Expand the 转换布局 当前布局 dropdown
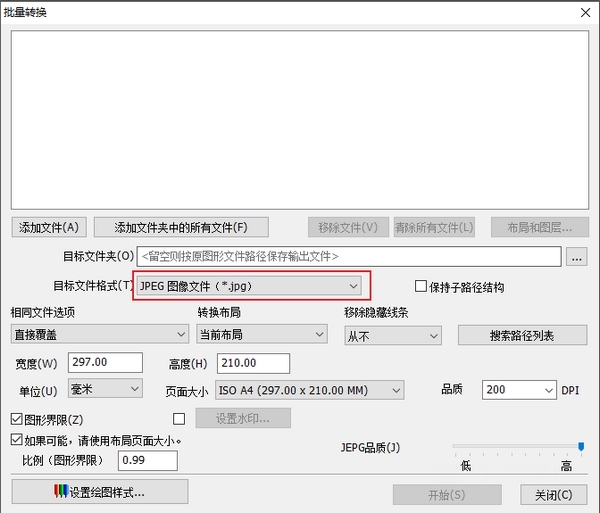The image size is (600, 513). 262,334
